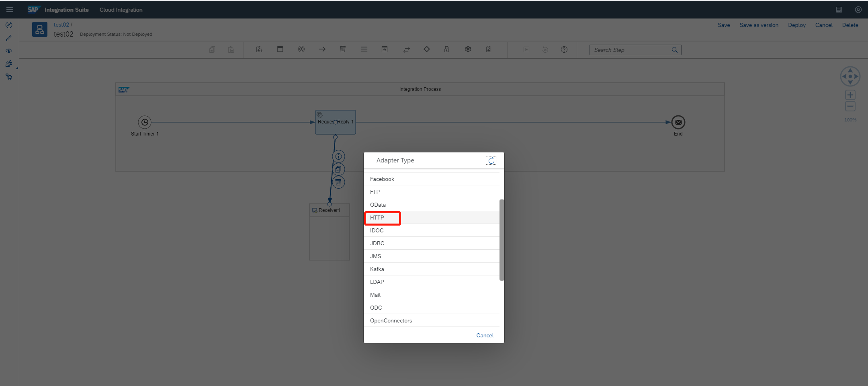Click the info icon beside the connector
Viewport: 868px width, 386px height.
(339, 156)
